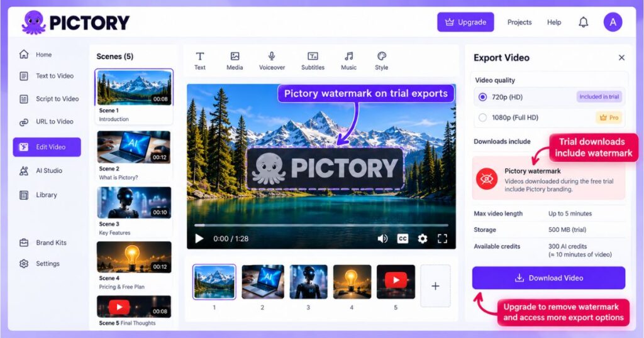Toggle closed captions CC
Screen dimensions: 644x338
tap(402, 239)
